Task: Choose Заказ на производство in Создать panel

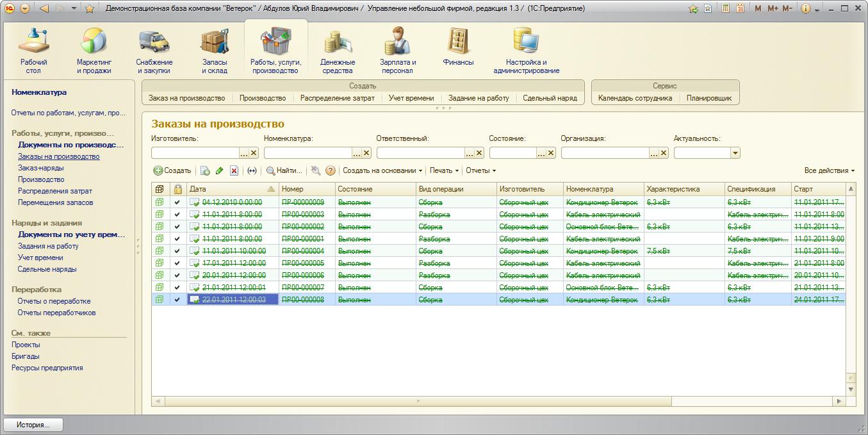Action: 187,98
